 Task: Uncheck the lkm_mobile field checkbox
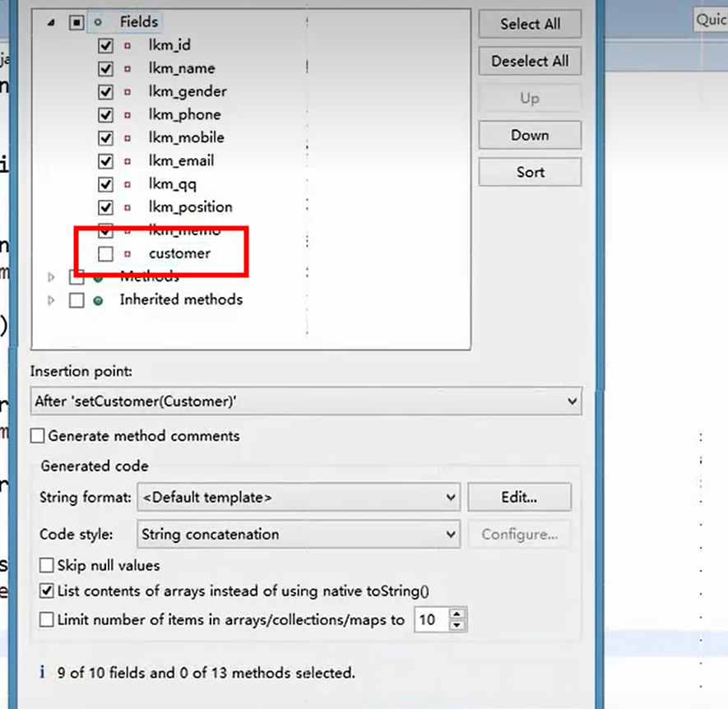pos(105,138)
